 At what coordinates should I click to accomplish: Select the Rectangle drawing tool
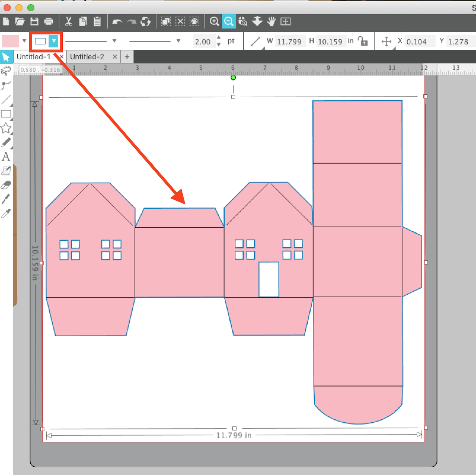click(7, 114)
